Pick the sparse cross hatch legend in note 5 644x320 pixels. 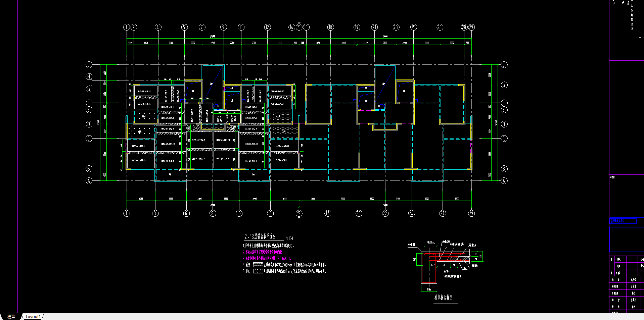pos(258,271)
